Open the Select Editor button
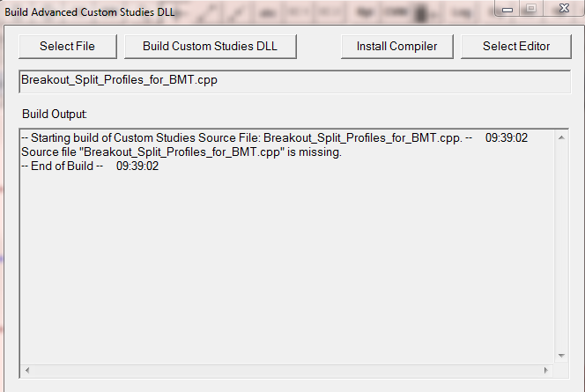 (x=516, y=46)
